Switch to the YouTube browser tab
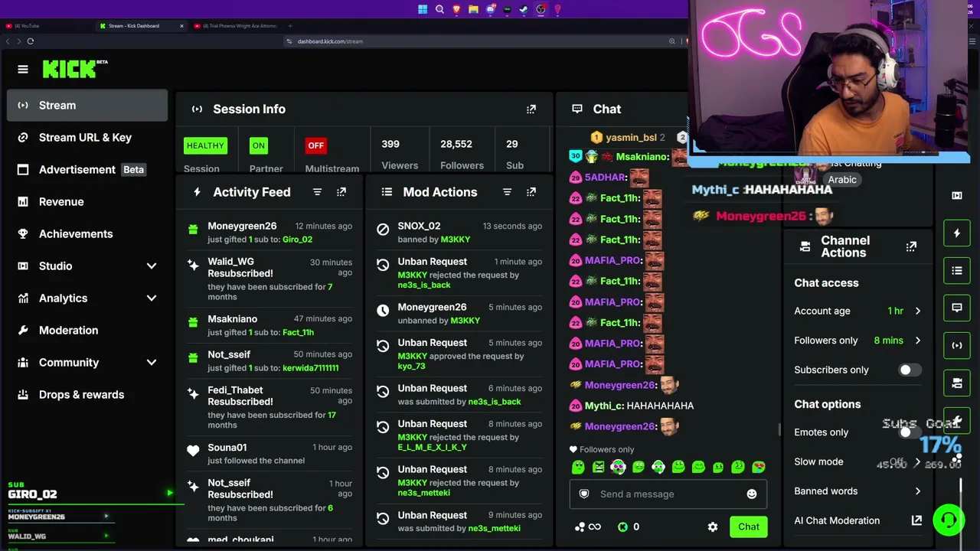This screenshot has width=980, height=551. pos(46,26)
